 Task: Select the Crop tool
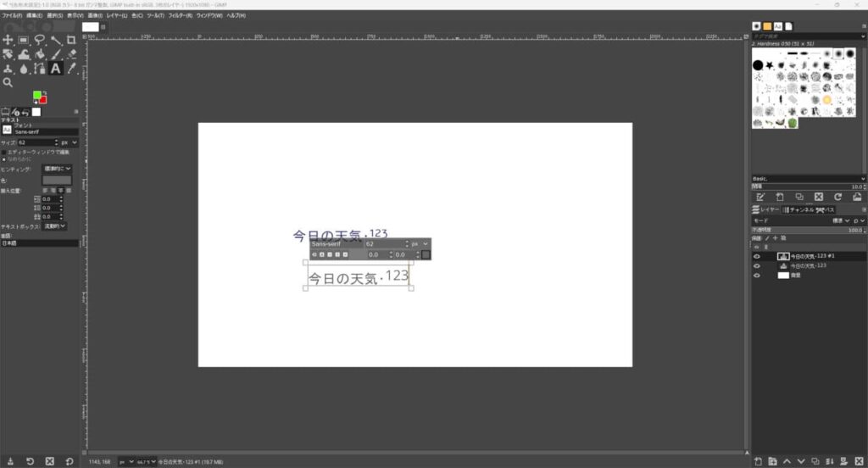click(x=71, y=40)
